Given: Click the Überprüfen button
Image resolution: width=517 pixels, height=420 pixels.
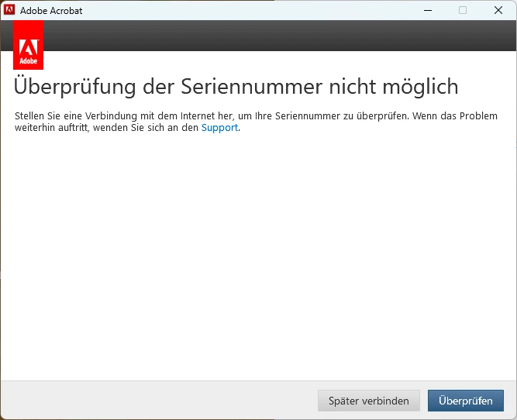Looking at the screenshot, I should 466,401.
